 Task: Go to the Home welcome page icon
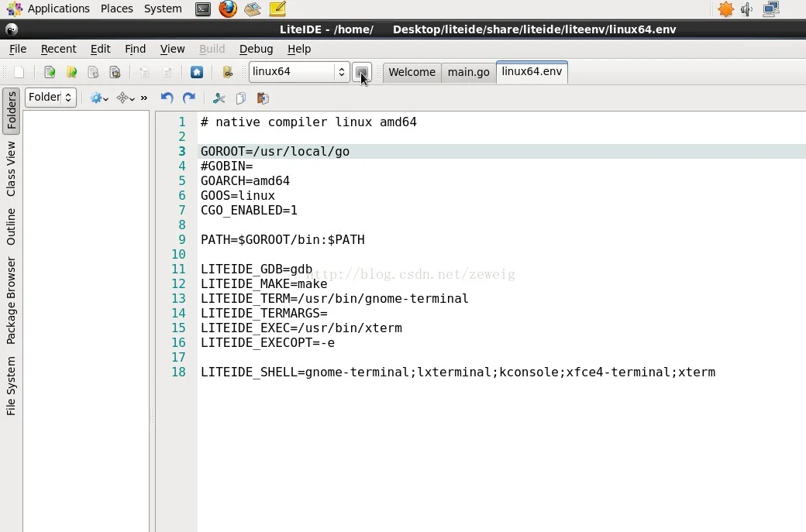(x=197, y=72)
